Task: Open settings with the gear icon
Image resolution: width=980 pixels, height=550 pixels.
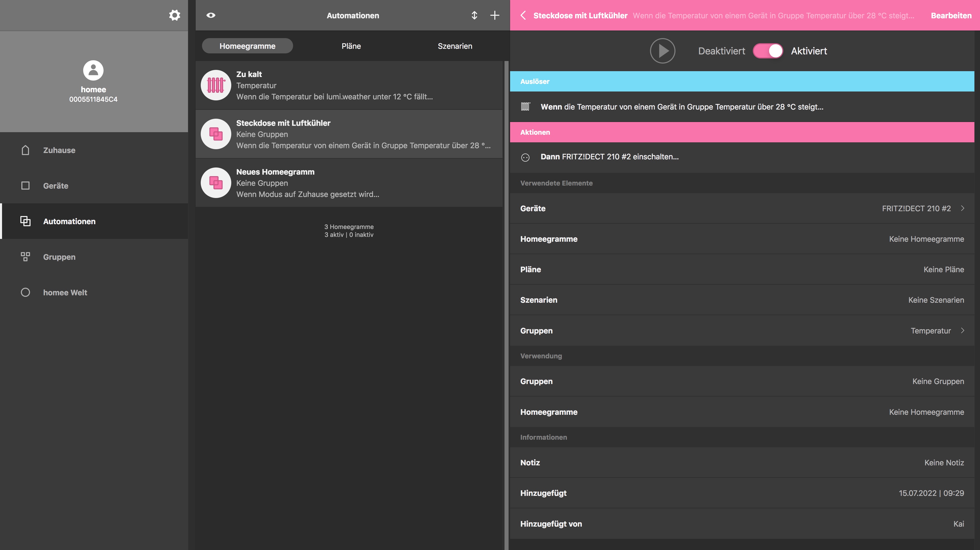Action: (174, 15)
